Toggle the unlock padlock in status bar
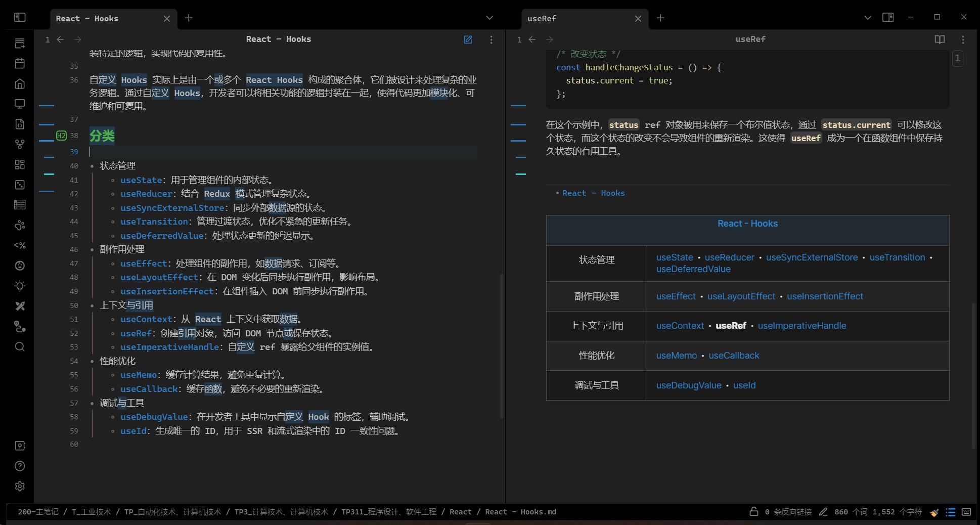 point(753,512)
